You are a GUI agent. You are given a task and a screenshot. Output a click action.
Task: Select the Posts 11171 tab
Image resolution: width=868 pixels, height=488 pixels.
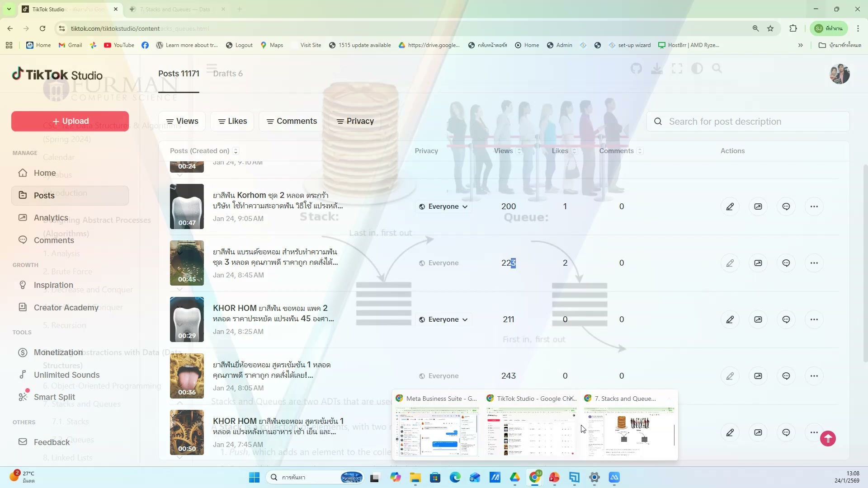179,74
